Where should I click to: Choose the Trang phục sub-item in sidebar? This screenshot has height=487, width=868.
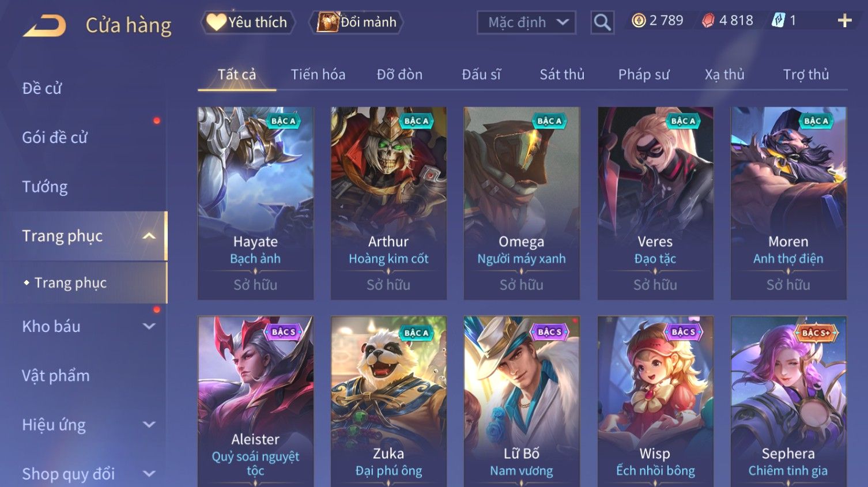click(x=70, y=282)
